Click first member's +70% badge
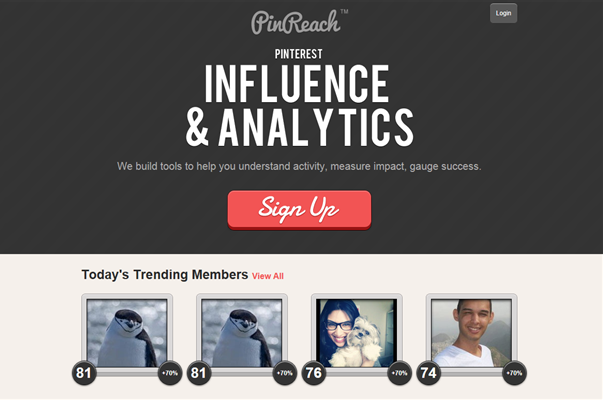The height and width of the screenshot is (400, 603). pyautogui.click(x=170, y=373)
